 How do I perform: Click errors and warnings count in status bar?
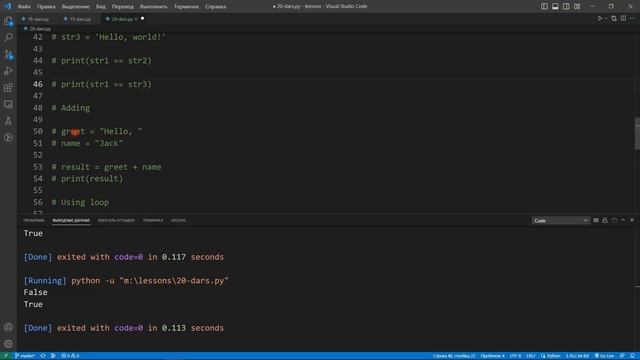(70, 356)
